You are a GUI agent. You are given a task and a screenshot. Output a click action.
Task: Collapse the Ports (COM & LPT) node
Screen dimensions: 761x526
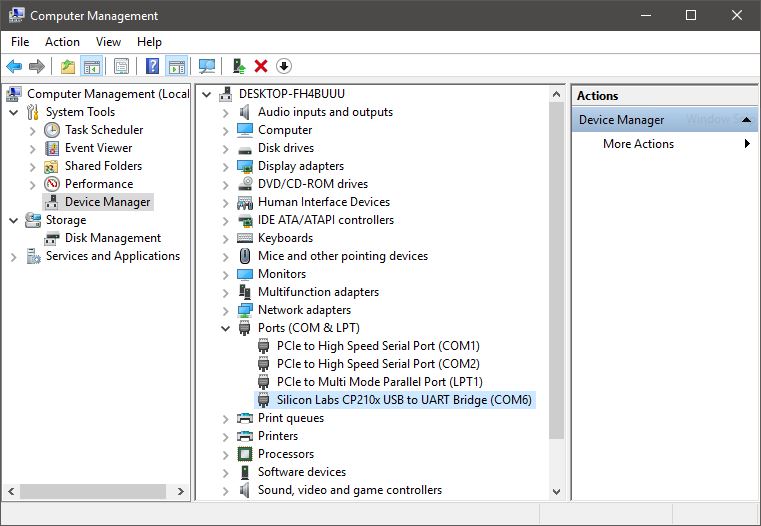click(x=226, y=328)
